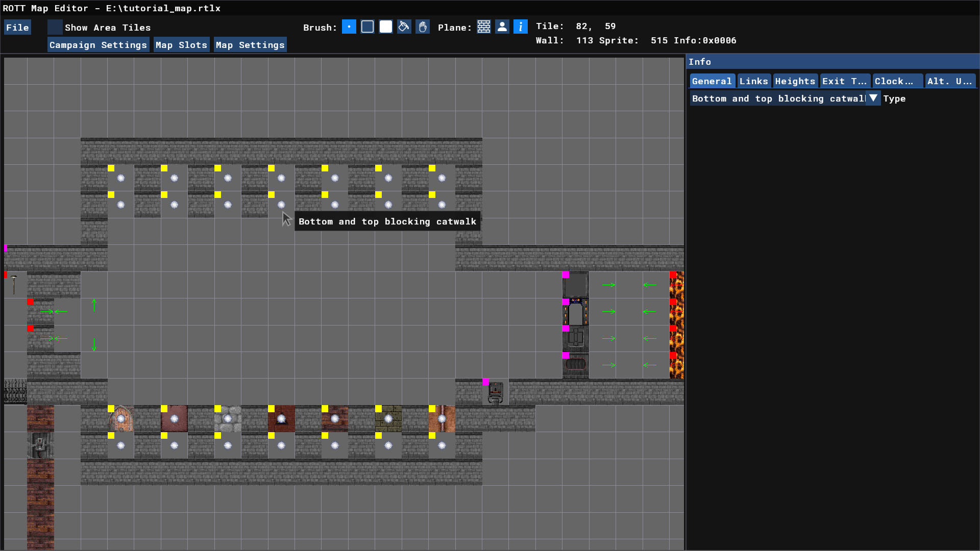Open the Links tab
This screenshot has width=980, height=551.
pyautogui.click(x=753, y=81)
